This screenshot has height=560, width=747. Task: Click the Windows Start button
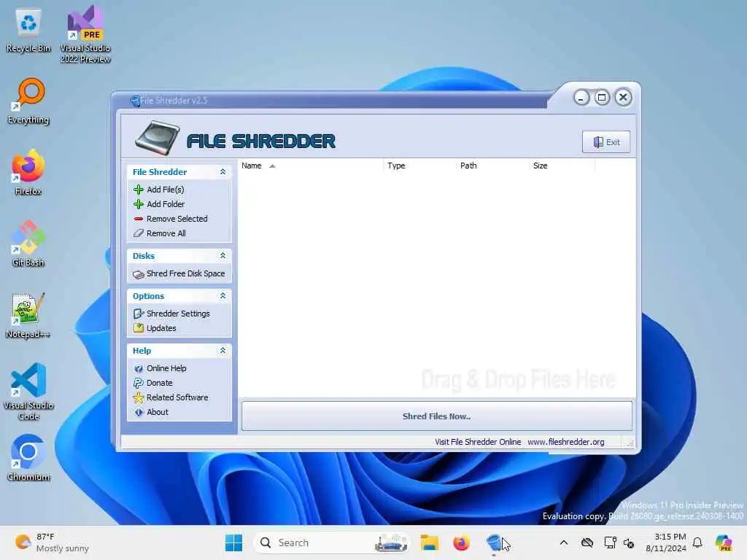[233, 542]
